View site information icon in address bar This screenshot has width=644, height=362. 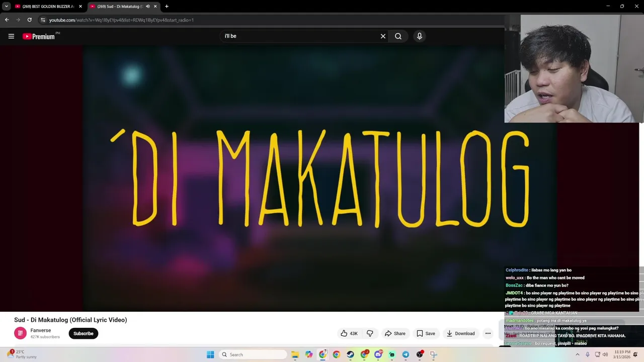coord(43,20)
